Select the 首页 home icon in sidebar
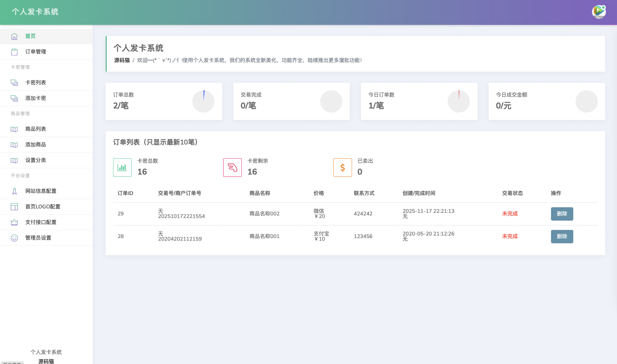 point(14,36)
